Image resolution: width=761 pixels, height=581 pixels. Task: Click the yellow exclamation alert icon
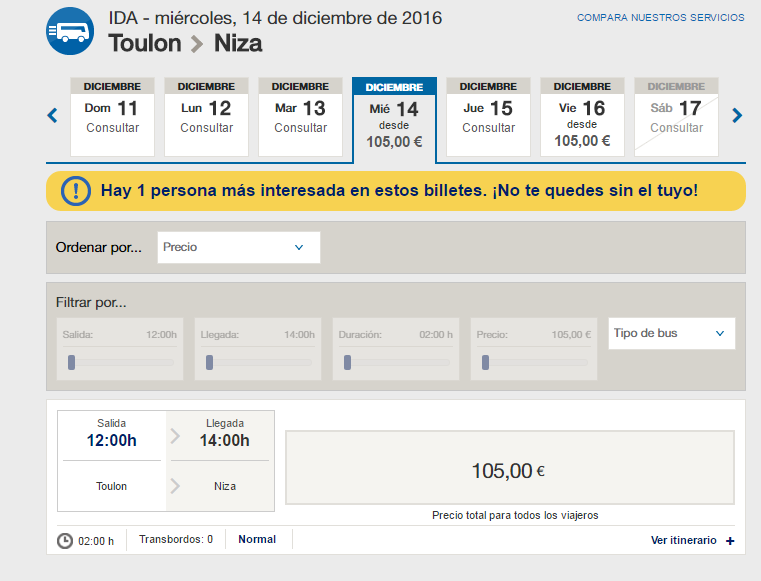click(x=76, y=190)
